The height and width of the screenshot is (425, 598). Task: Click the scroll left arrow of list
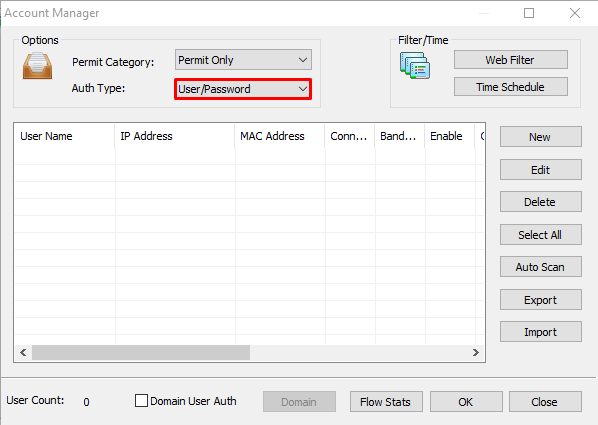[x=23, y=352]
